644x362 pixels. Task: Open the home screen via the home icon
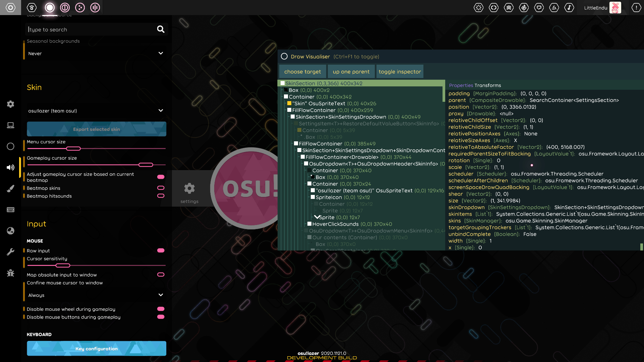[32, 7]
